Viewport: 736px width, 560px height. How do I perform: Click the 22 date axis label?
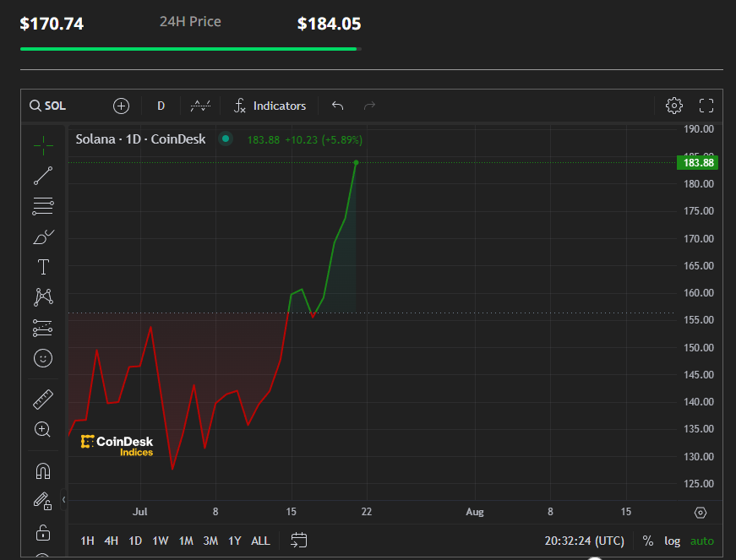(x=367, y=512)
